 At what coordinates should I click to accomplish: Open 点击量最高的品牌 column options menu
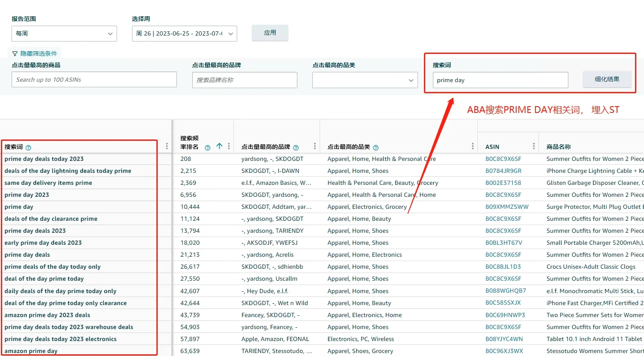click(x=315, y=146)
